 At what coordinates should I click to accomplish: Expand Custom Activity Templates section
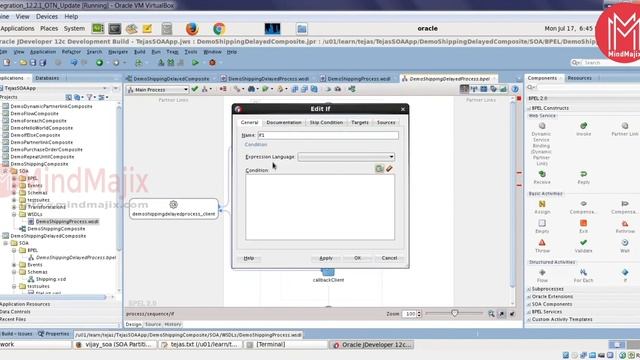(529, 319)
